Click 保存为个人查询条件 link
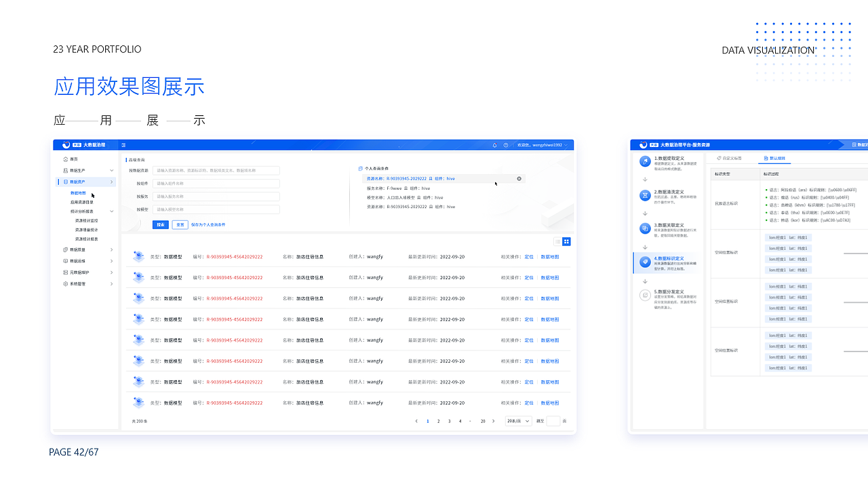This screenshot has width=868, height=488. click(x=208, y=224)
